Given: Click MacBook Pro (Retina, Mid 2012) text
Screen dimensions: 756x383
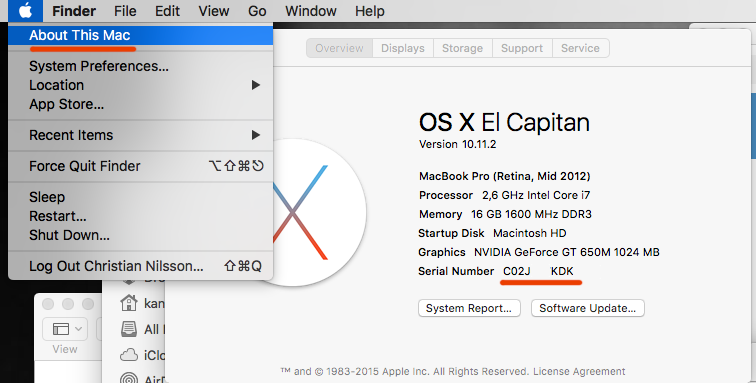Looking at the screenshot, I should pyautogui.click(x=504, y=176).
